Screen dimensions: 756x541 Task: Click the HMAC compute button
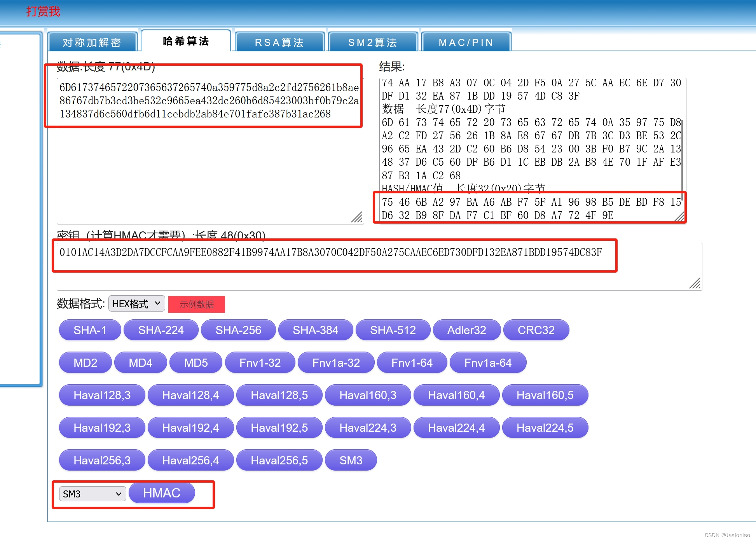[162, 493]
